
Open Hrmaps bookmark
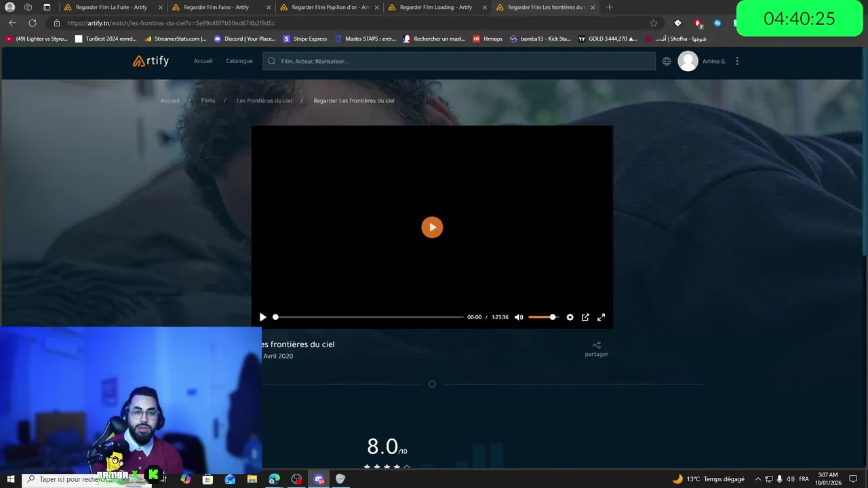tap(488, 39)
